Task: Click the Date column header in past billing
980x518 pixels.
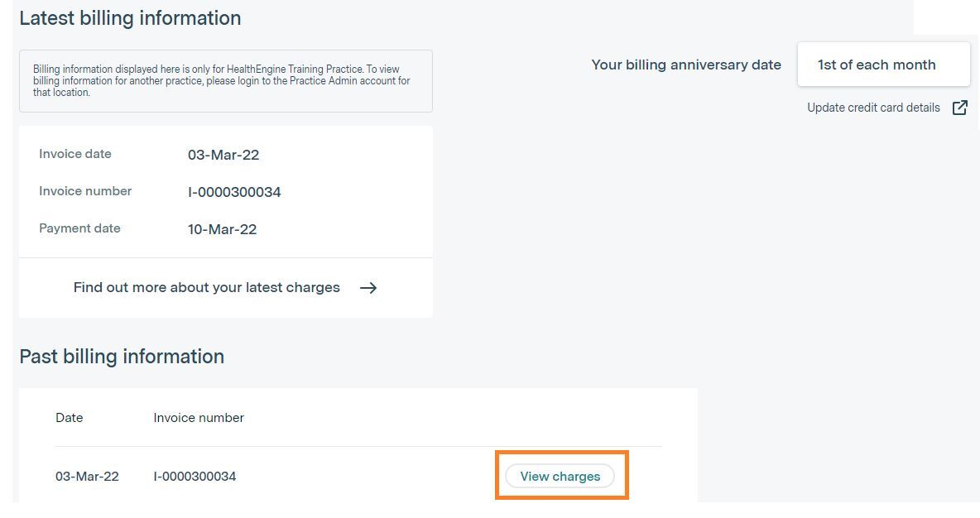Action: pyautogui.click(x=70, y=418)
